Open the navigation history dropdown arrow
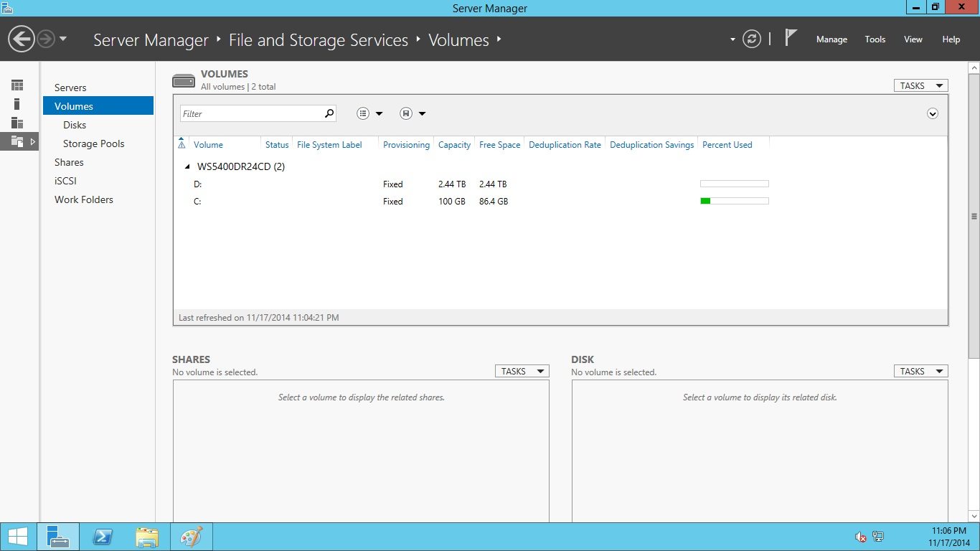 [x=63, y=39]
